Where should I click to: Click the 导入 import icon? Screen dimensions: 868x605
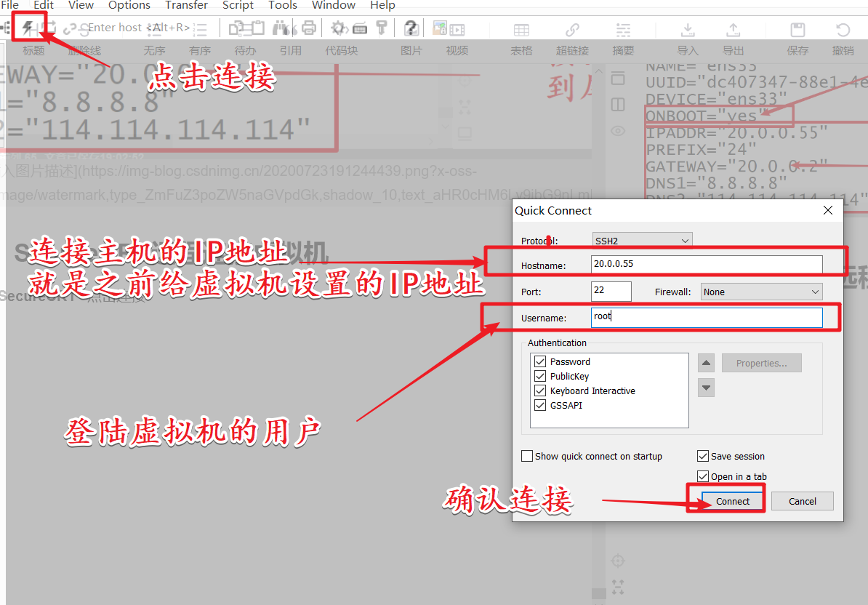(688, 30)
